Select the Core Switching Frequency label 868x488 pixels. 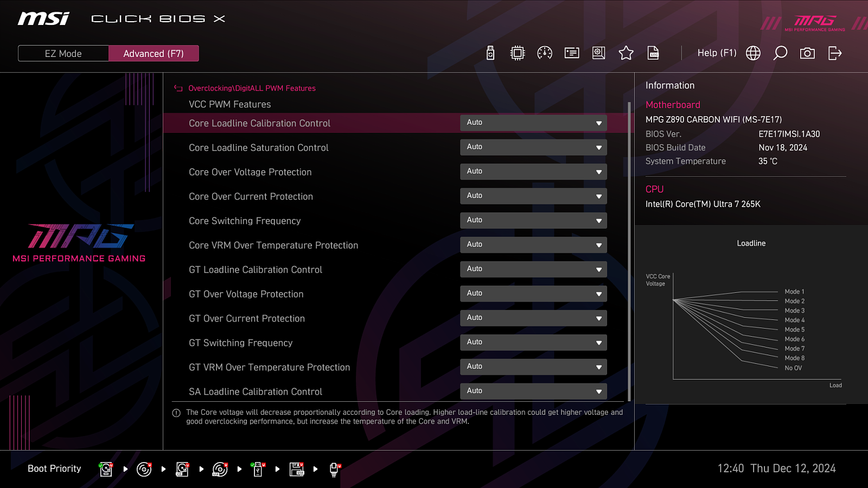(245, 221)
